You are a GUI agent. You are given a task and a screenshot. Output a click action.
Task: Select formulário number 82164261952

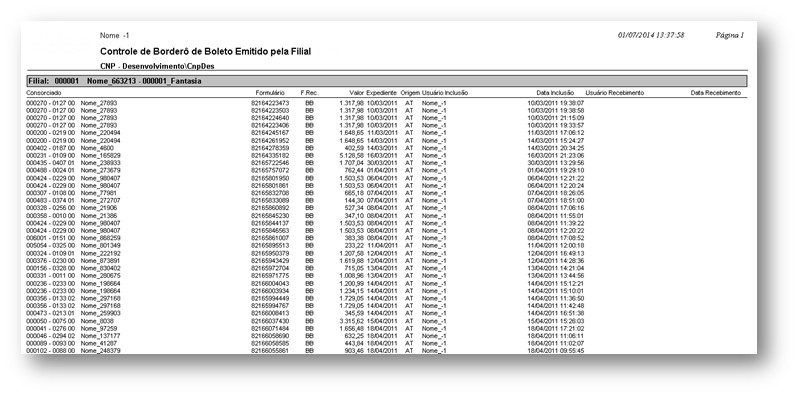pos(270,140)
